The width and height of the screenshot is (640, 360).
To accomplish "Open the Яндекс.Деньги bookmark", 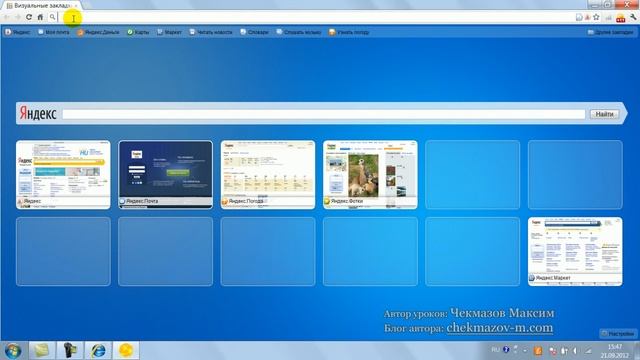I will 98,32.
